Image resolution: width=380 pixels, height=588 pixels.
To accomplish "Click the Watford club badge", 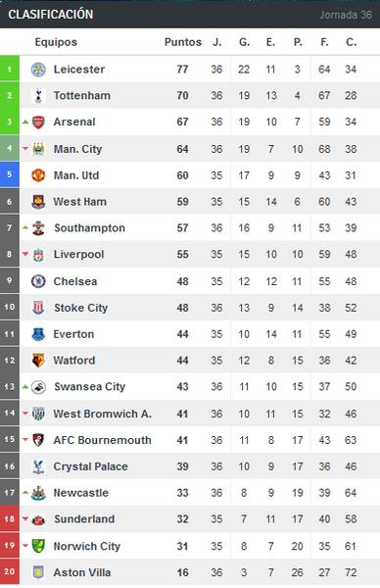I will point(38,360).
